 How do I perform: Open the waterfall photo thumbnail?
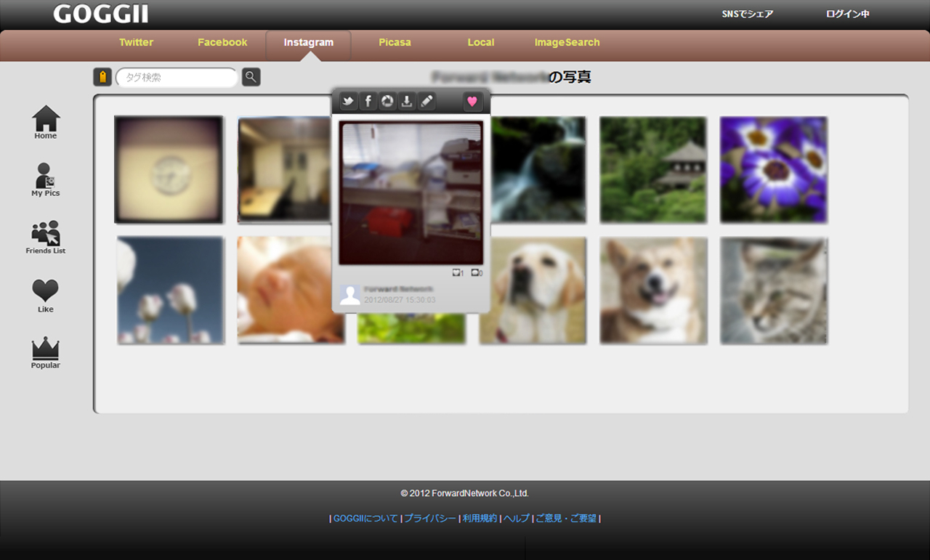538,169
